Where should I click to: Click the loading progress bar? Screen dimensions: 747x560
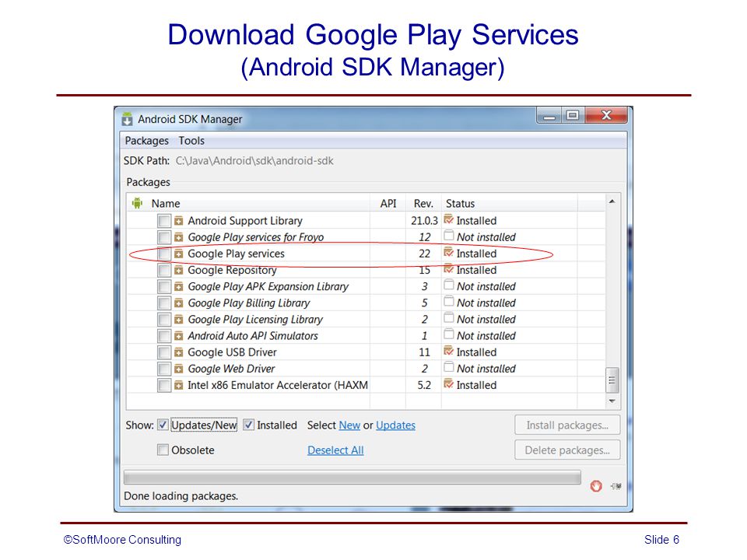coord(352,478)
